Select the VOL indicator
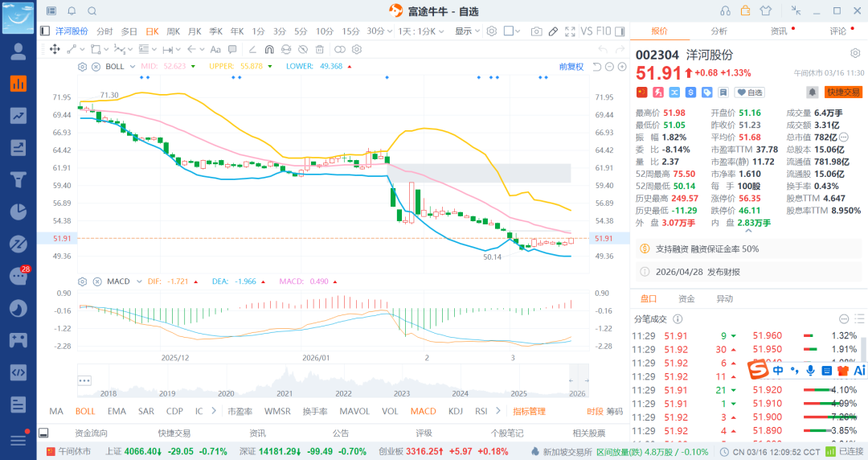Image resolution: width=868 pixels, height=460 pixels. [390, 411]
